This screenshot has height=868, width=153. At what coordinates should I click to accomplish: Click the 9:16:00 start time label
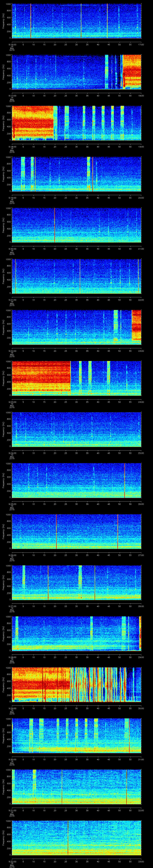pos(12,44)
